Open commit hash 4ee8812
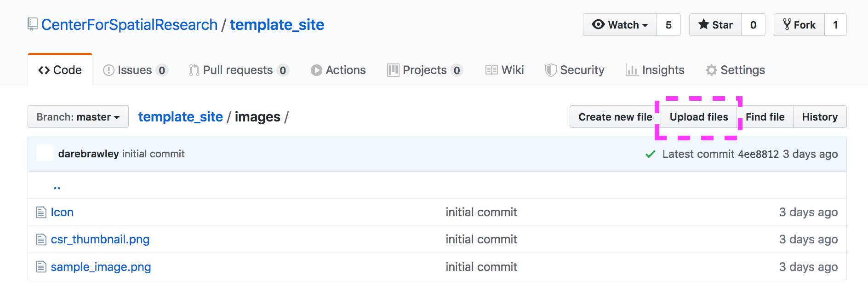 click(758, 154)
